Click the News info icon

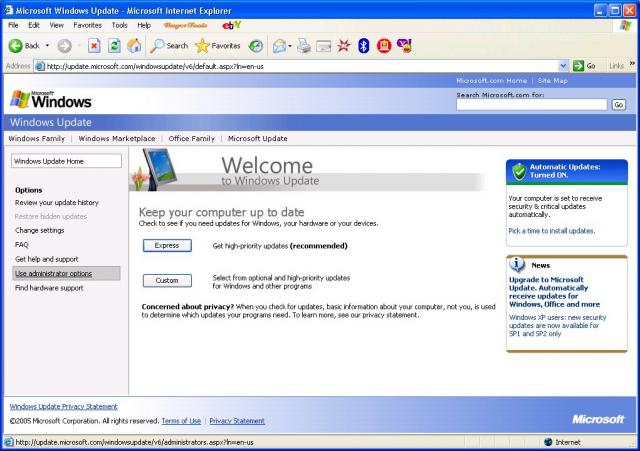[517, 265]
